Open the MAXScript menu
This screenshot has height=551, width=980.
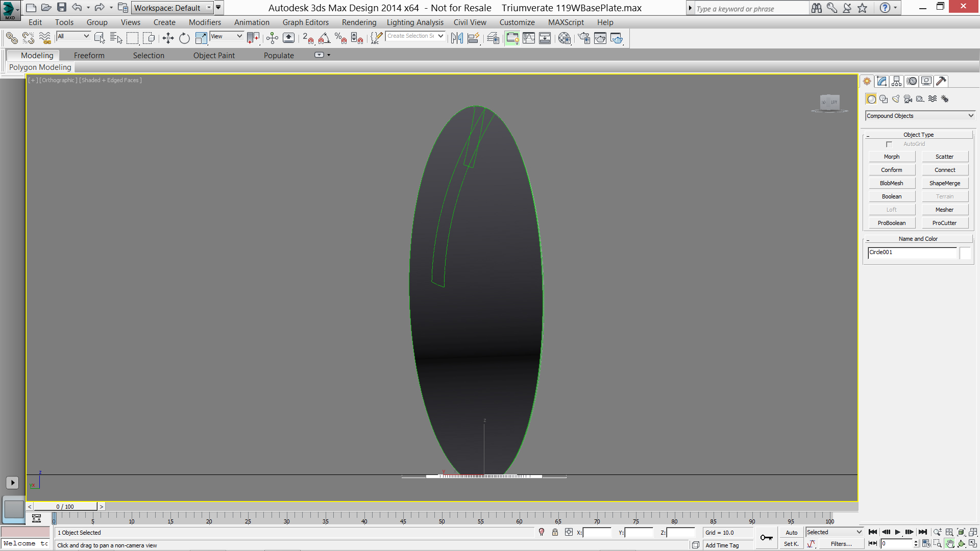click(566, 22)
